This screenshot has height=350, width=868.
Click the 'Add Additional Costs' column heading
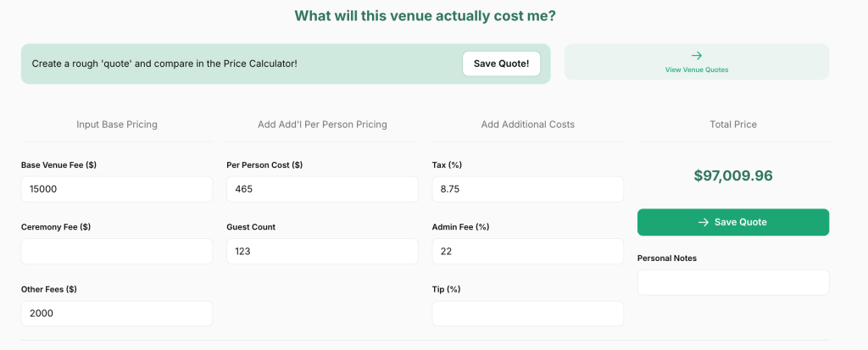[x=527, y=125]
